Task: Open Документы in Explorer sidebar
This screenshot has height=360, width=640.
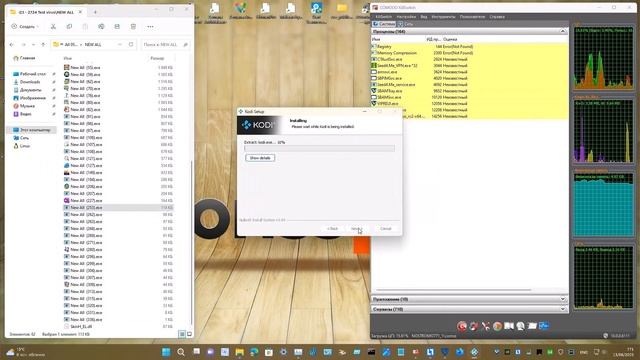Action: (x=28, y=90)
